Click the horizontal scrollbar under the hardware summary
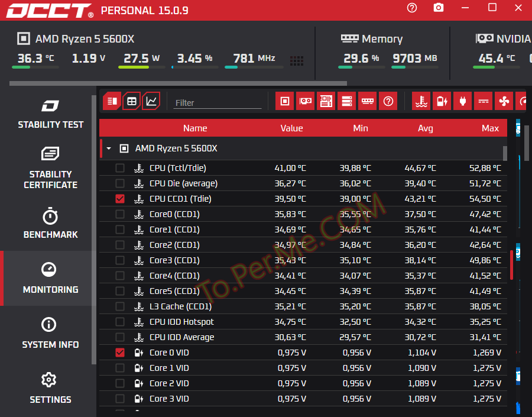The width and height of the screenshot is (532, 417). (x=177, y=83)
